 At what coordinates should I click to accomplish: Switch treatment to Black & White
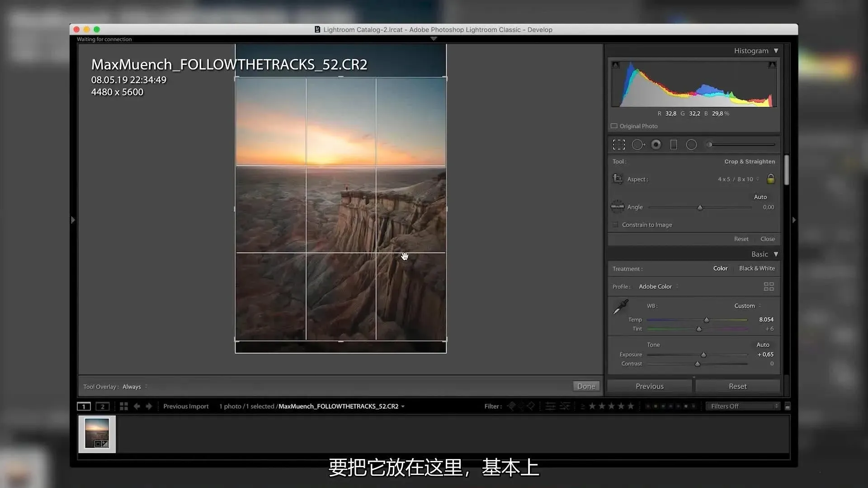[757, 268]
